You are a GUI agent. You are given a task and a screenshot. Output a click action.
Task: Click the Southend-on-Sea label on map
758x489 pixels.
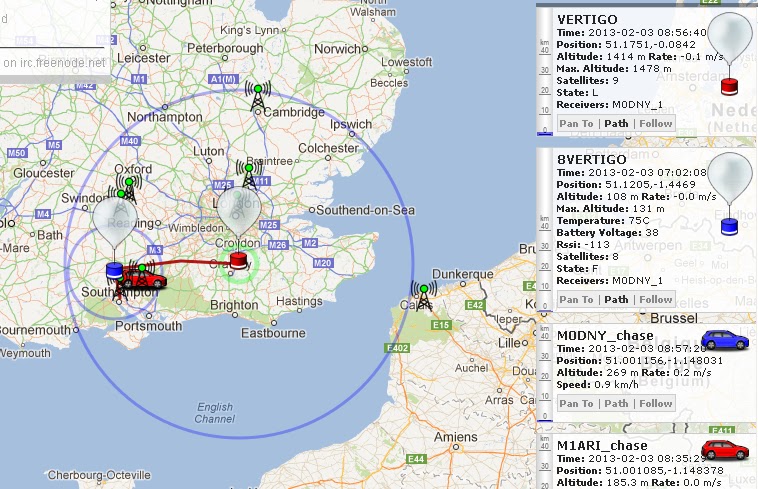coord(365,210)
